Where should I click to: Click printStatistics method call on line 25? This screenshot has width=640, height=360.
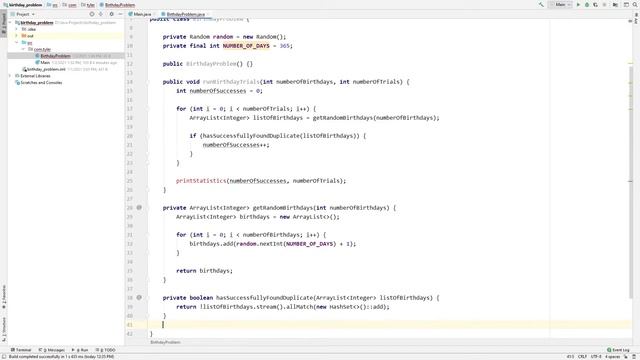(201, 181)
